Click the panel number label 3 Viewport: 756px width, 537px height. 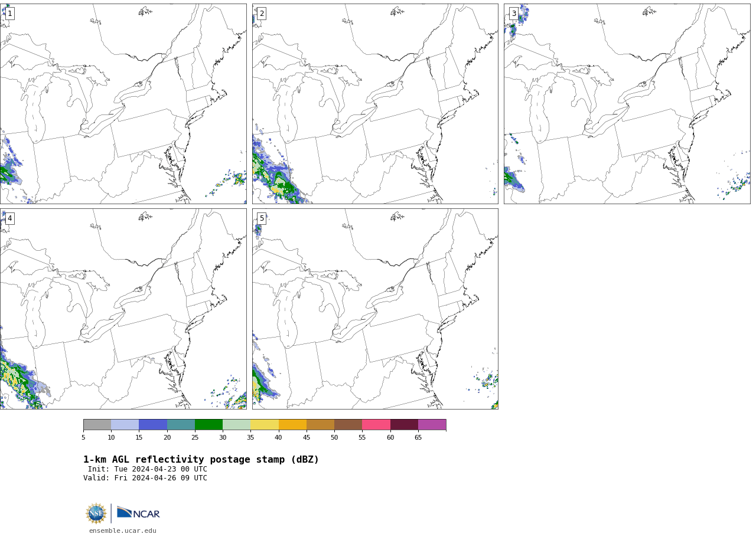pos(514,14)
